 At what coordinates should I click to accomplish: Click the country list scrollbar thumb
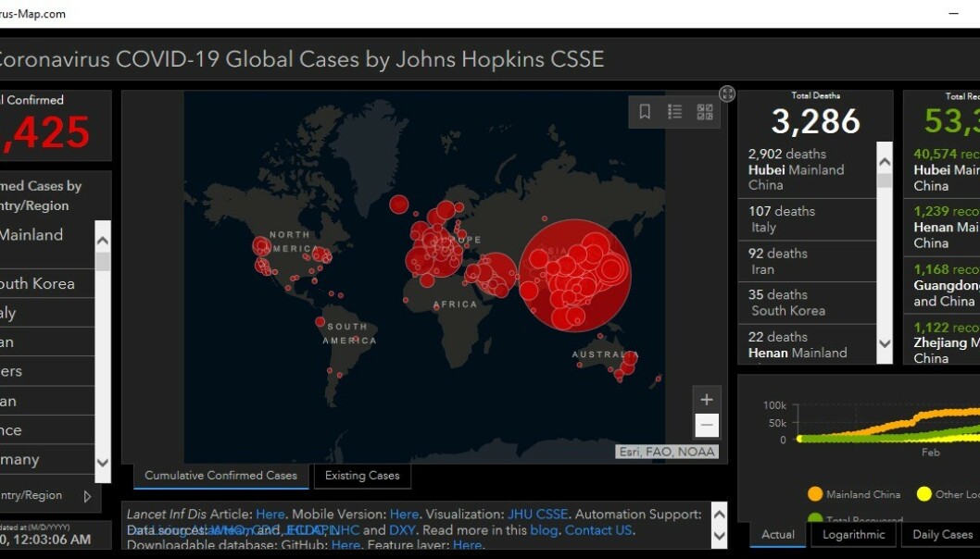(x=103, y=262)
